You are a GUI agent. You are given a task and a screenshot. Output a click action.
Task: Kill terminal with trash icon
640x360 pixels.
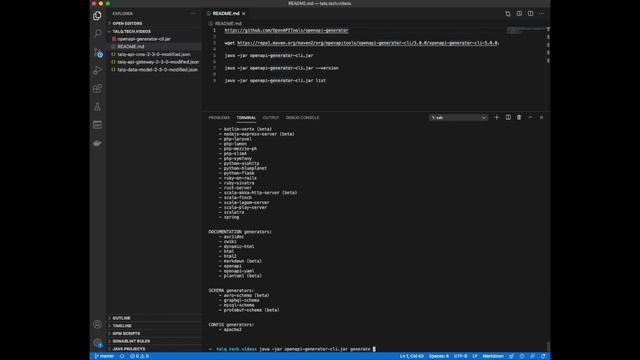(519, 118)
